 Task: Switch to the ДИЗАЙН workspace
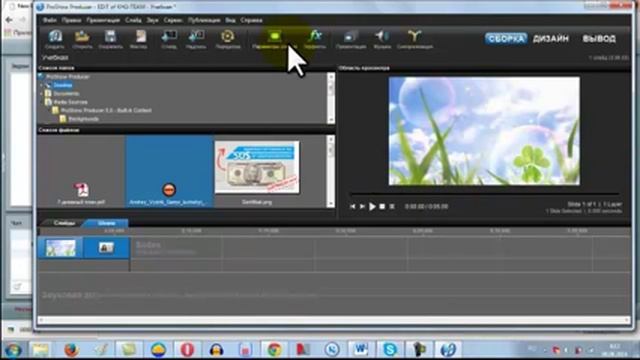tap(551, 38)
